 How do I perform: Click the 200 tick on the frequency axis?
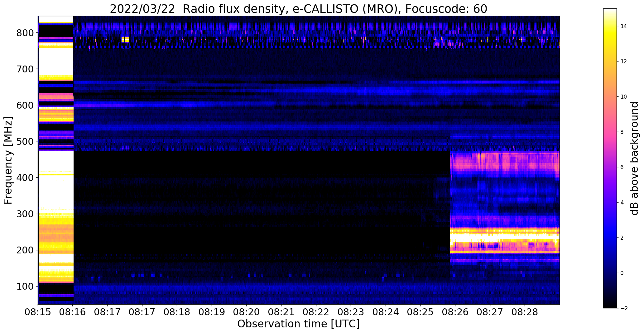tap(25, 250)
